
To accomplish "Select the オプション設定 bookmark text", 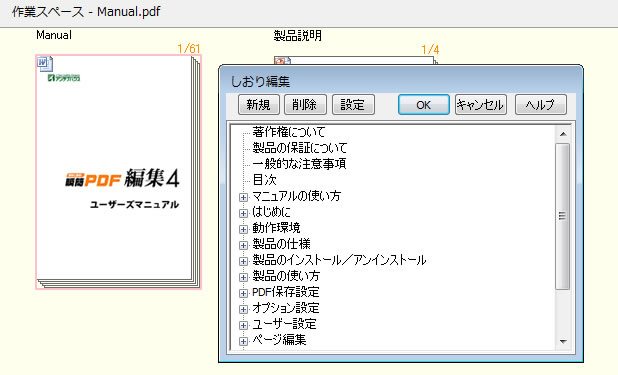I will tap(286, 308).
